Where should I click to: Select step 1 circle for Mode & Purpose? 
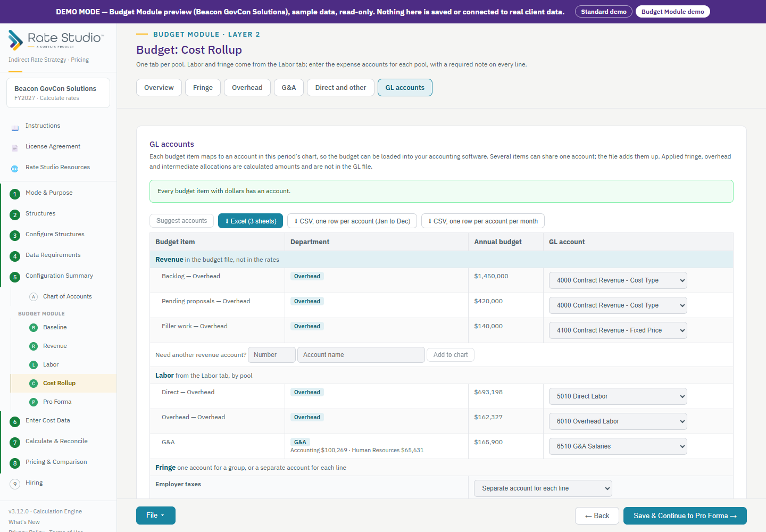15,194
